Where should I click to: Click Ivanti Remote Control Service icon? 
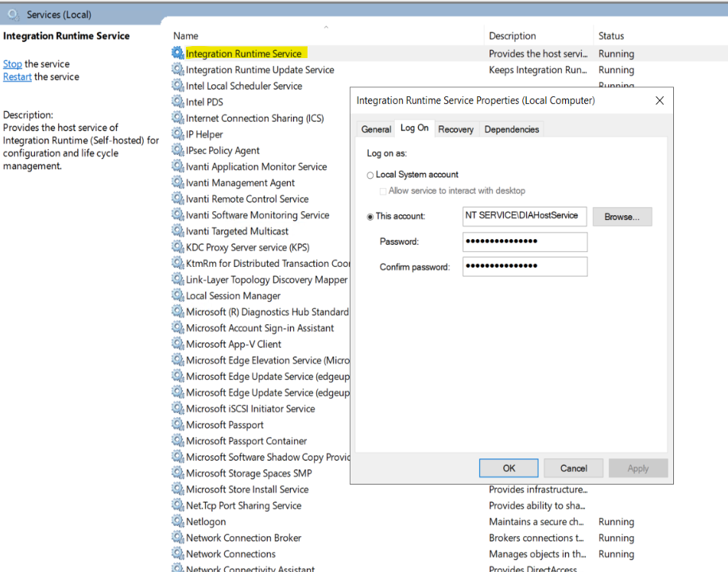click(178, 199)
